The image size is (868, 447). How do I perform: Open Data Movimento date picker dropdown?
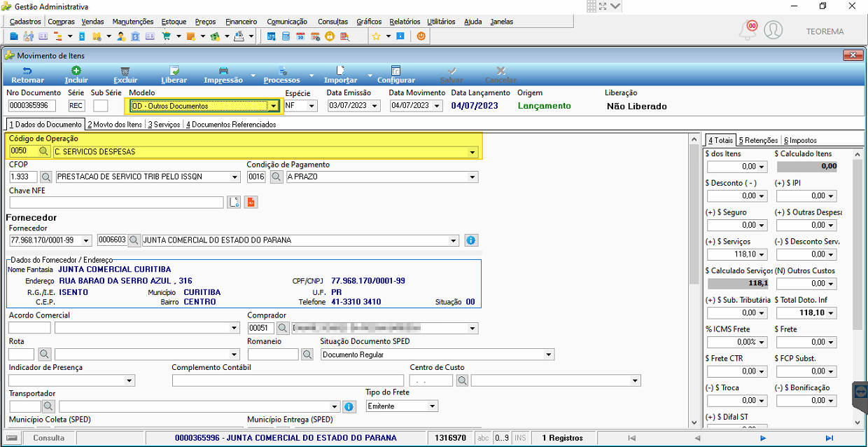click(437, 106)
